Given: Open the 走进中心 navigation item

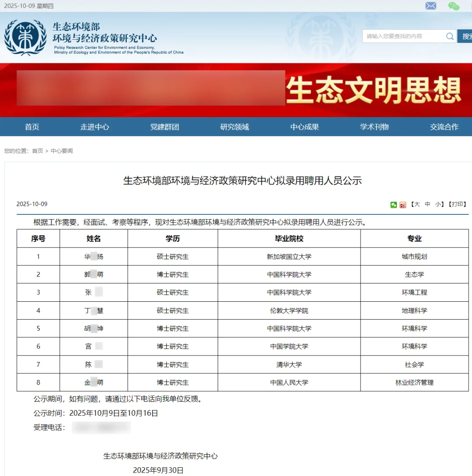Looking at the screenshot, I should click(95, 127).
